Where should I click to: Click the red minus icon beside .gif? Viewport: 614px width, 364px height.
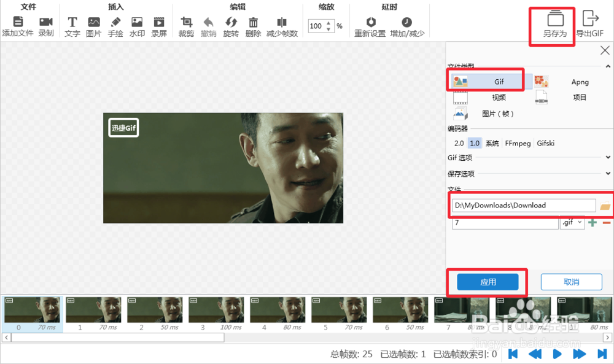(x=607, y=223)
